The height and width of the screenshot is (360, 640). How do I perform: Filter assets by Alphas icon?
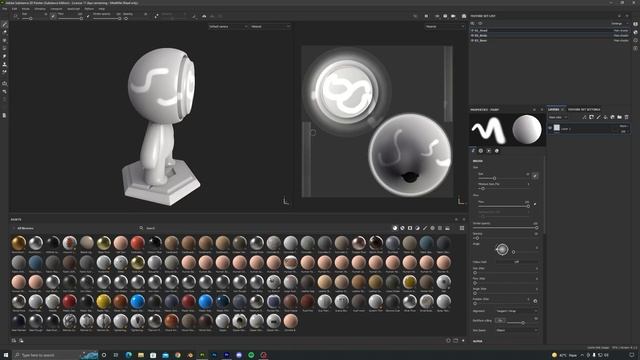[x=432, y=228]
